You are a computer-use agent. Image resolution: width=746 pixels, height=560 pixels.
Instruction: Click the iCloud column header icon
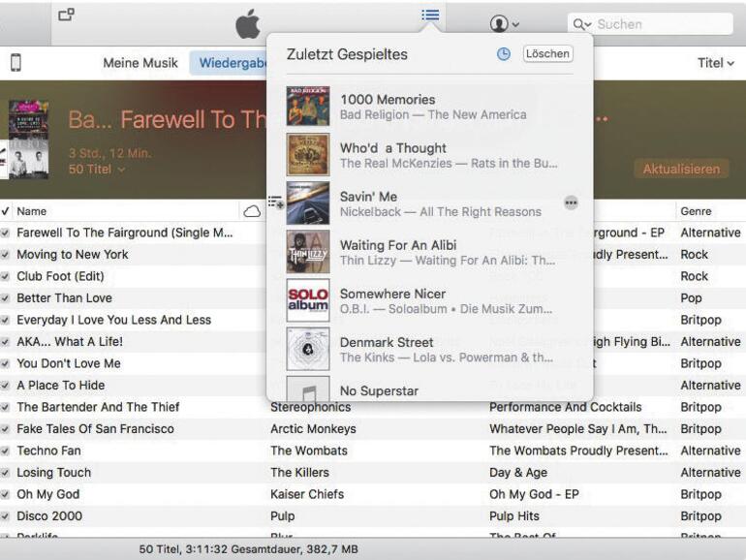tap(252, 211)
